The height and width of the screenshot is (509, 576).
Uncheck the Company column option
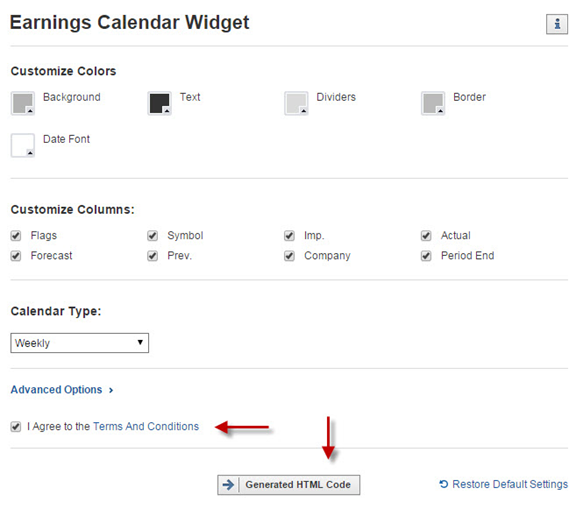click(x=289, y=256)
